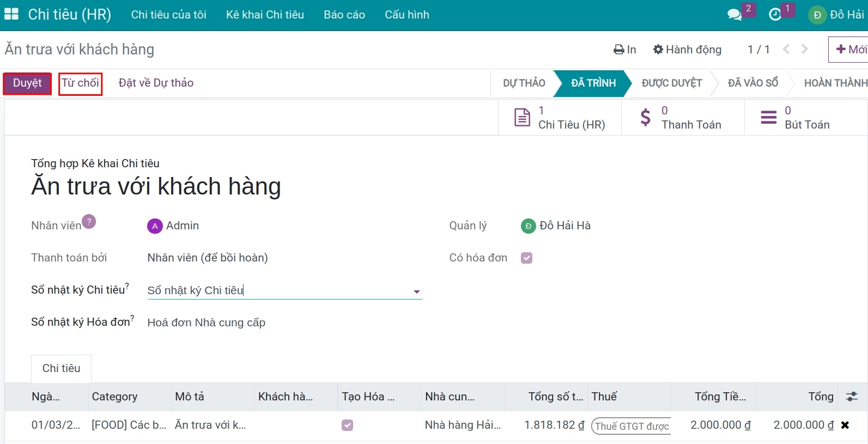The image size is (868, 444).
Task: Select the ĐƯỢC DUYỆT status stage
Action: pos(671,83)
